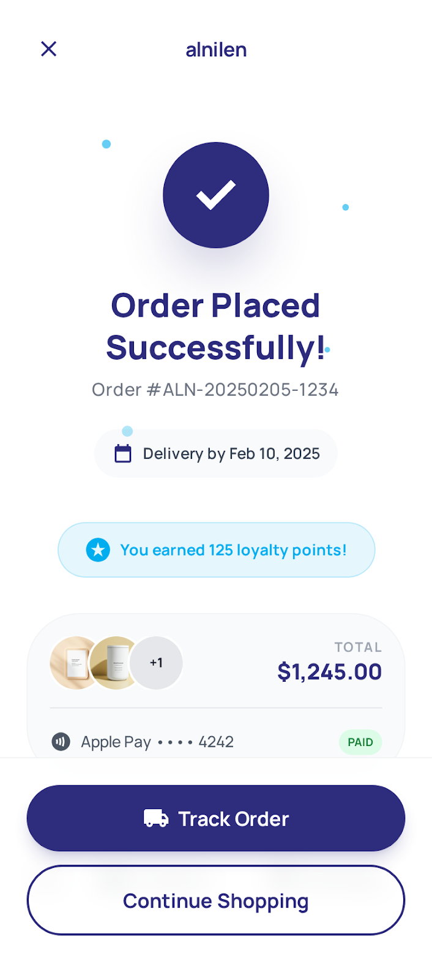Click the PAID status badge
The height and width of the screenshot is (980, 432).
tap(360, 742)
